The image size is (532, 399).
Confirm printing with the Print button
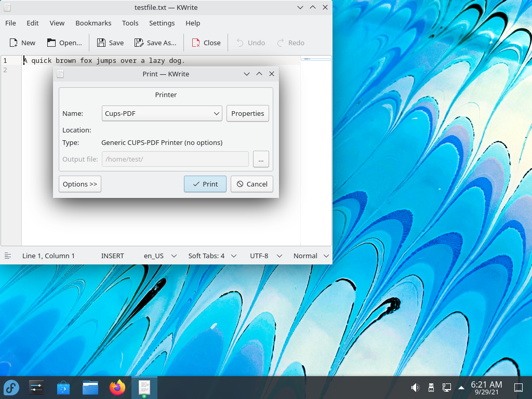(205, 184)
